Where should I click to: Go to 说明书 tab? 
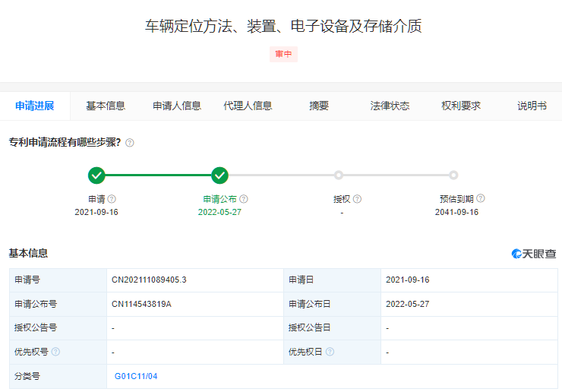click(532, 106)
